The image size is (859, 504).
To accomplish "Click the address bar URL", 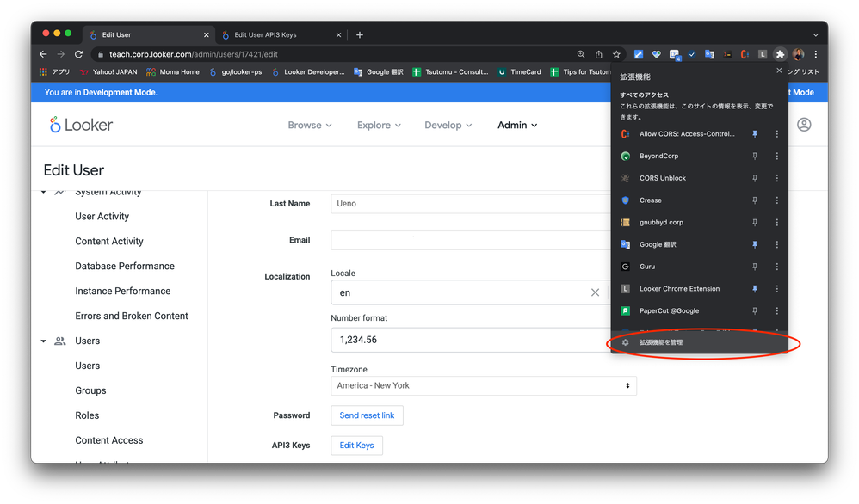I will (x=194, y=54).
